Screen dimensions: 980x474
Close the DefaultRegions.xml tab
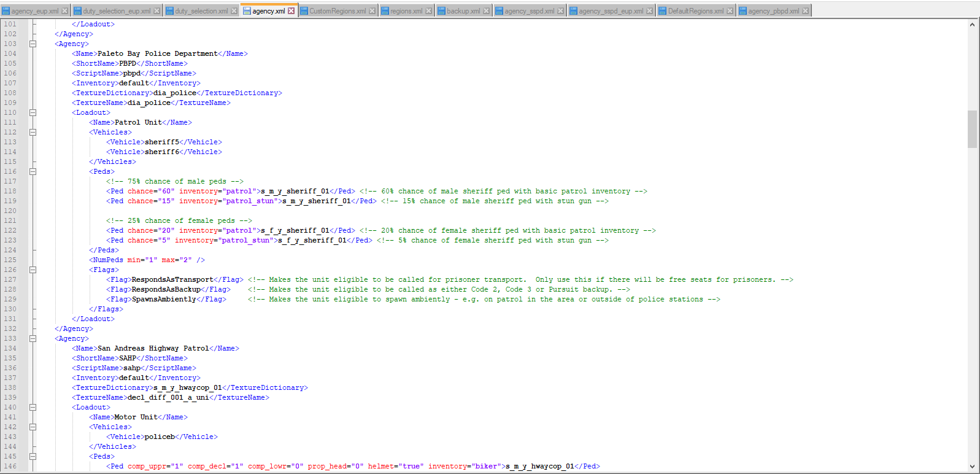[730, 11]
